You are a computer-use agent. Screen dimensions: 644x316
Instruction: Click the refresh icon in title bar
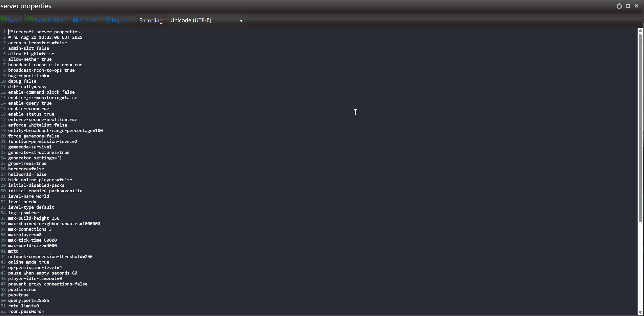[619, 6]
